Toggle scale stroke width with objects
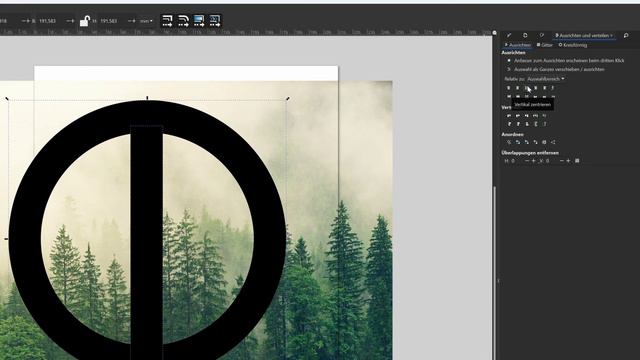 pyautogui.click(x=167, y=20)
